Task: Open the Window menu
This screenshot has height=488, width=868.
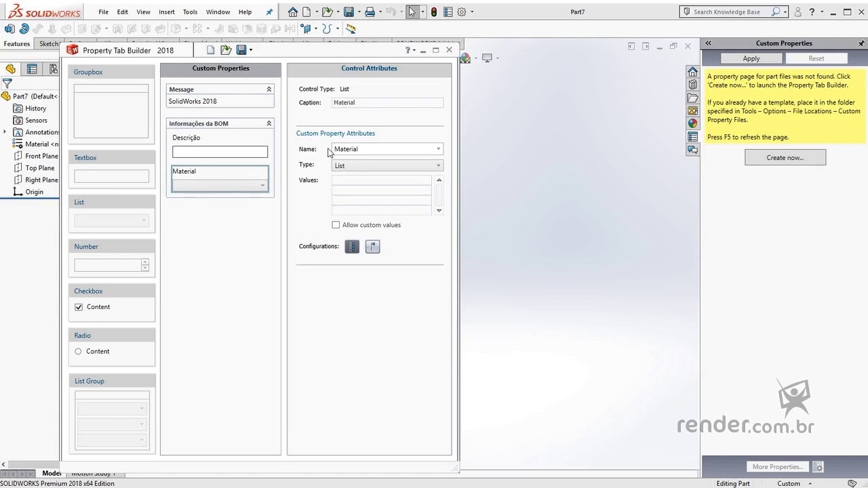Action: pyautogui.click(x=218, y=12)
